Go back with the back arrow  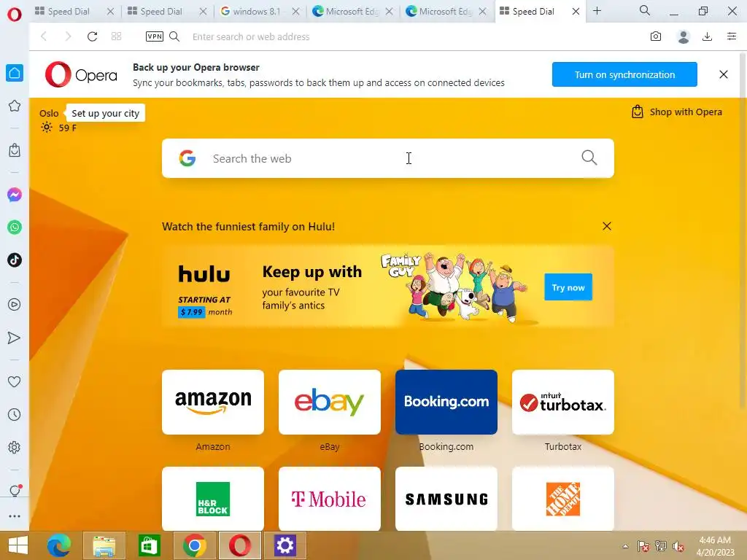[x=44, y=36]
